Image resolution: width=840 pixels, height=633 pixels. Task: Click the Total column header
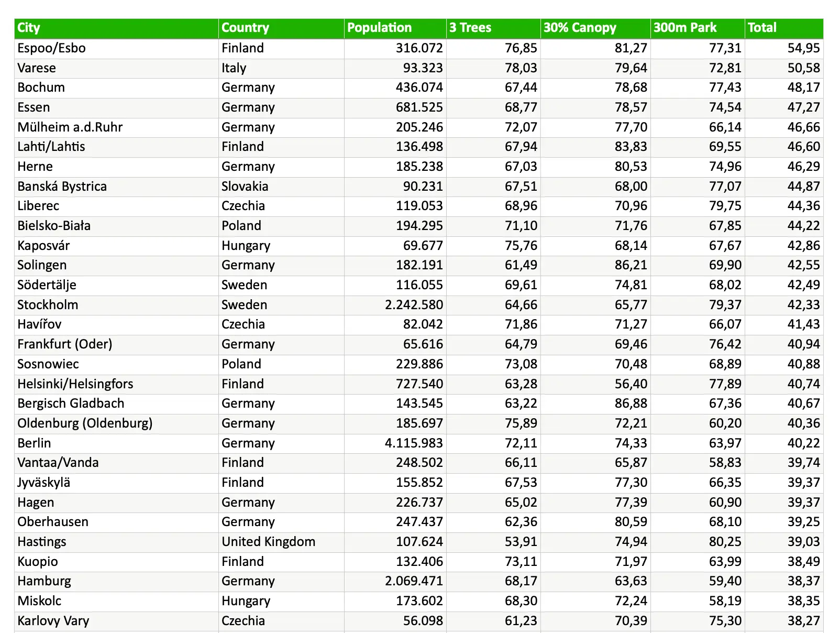coord(784,28)
